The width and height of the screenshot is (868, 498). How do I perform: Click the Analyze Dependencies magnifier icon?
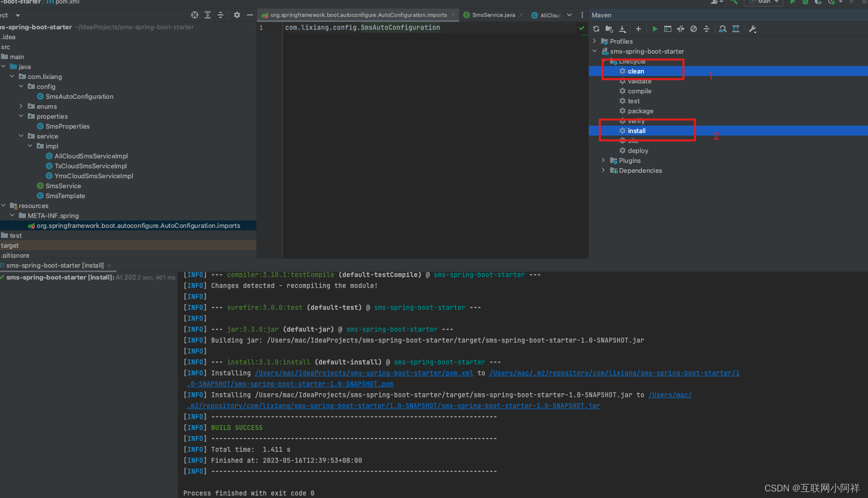pyautogui.click(x=722, y=29)
